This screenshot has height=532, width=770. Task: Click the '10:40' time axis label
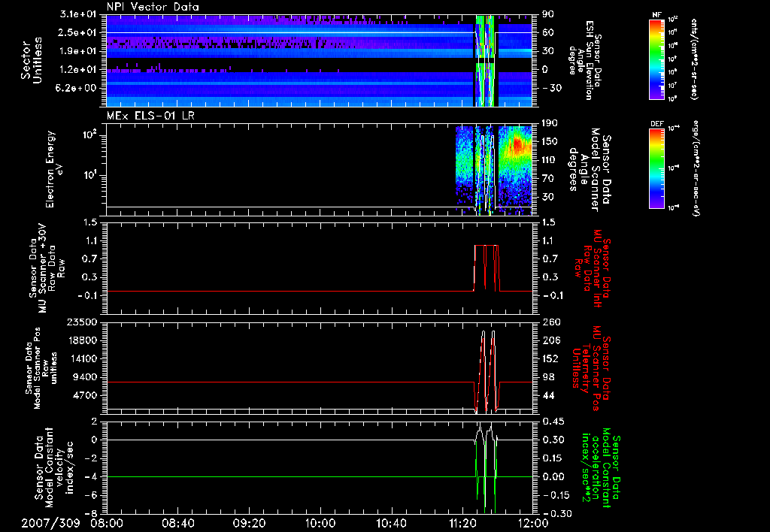click(391, 523)
